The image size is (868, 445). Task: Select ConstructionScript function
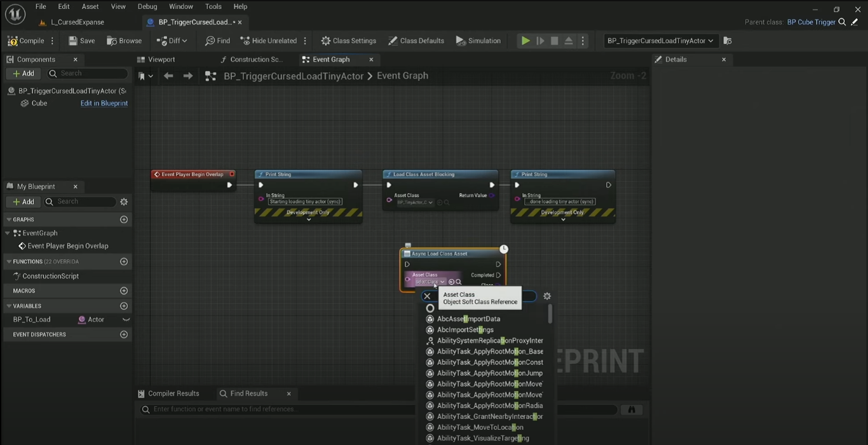(51, 276)
